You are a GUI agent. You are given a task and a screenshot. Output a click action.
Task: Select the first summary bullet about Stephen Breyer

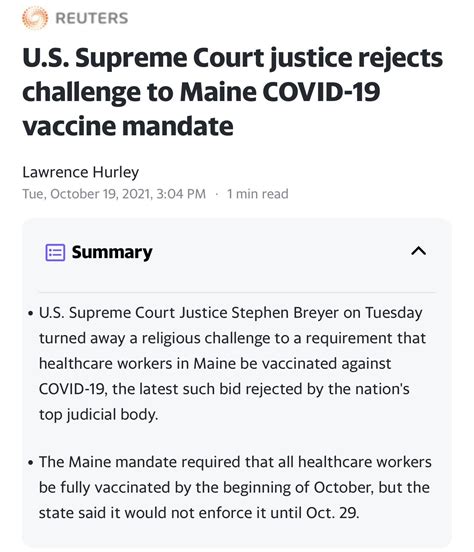click(x=232, y=363)
